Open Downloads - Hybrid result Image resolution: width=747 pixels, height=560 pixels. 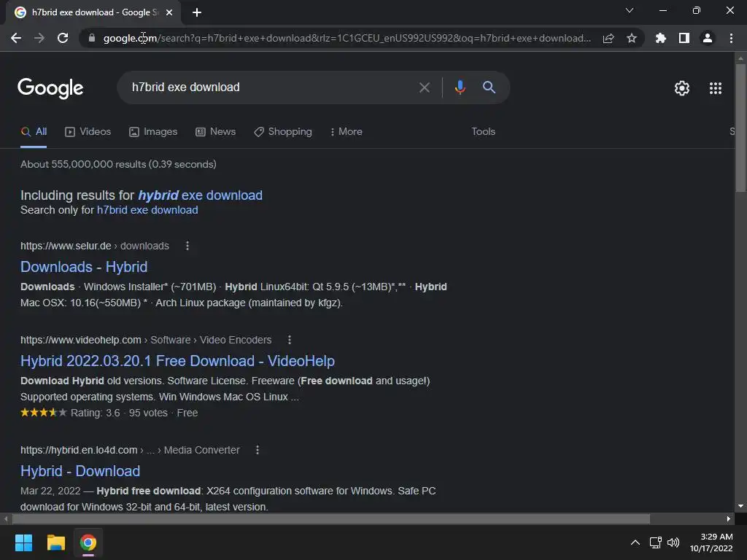pyautogui.click(x=84, y=267)
